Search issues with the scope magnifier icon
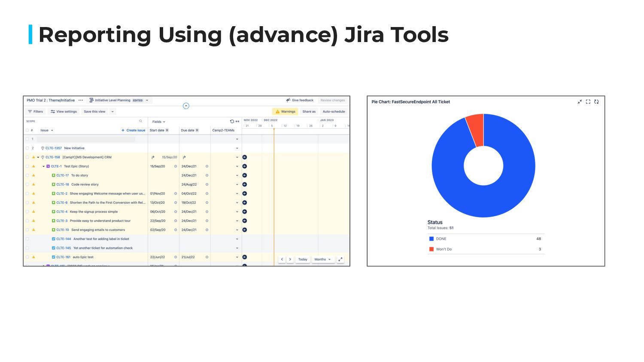 (x=140, y=121)
